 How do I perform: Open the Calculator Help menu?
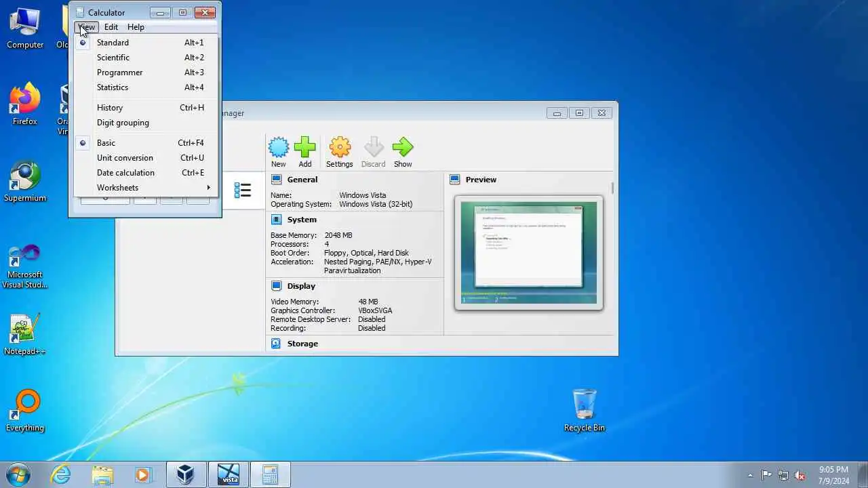(136, 27)
